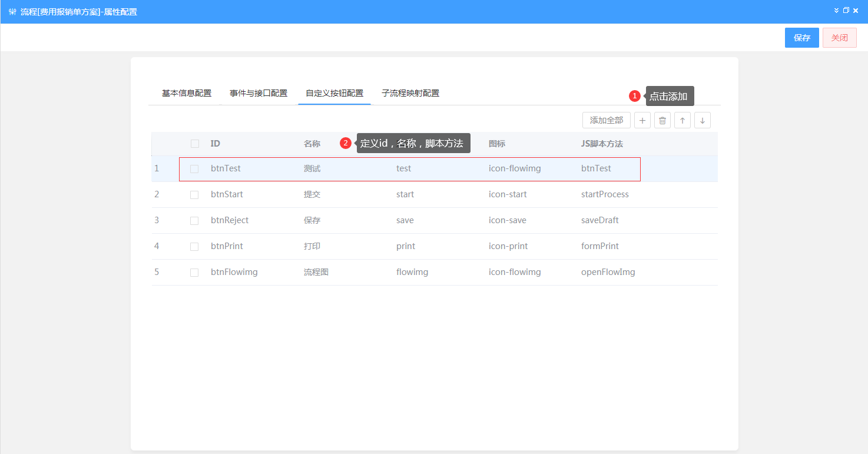Click the start cell in row 2
Screen dimensions: 868x454
(x=405, y=194)
